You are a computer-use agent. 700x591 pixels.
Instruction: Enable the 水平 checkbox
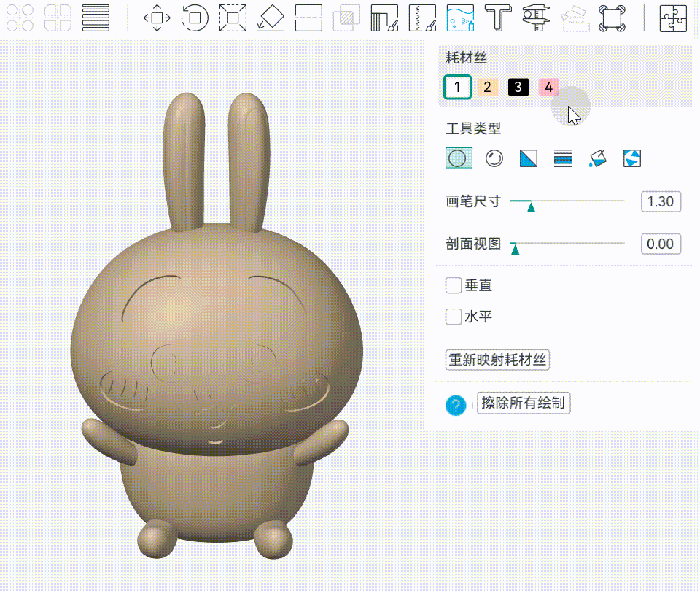tap(453, 317)
